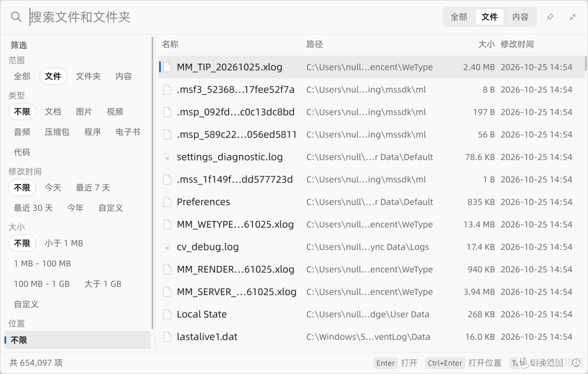Collapse the window with the shrink icon

pyautogui.click(x=573, y=17)
